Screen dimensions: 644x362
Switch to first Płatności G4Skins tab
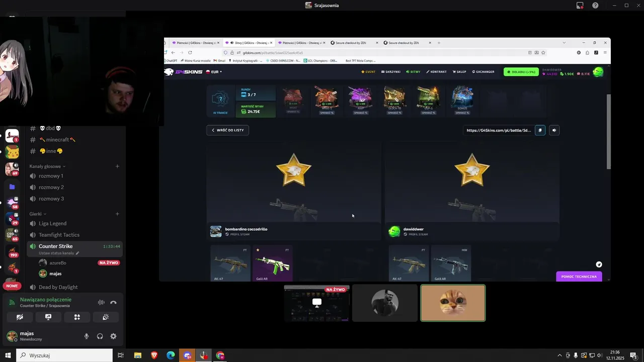(195, 43)
